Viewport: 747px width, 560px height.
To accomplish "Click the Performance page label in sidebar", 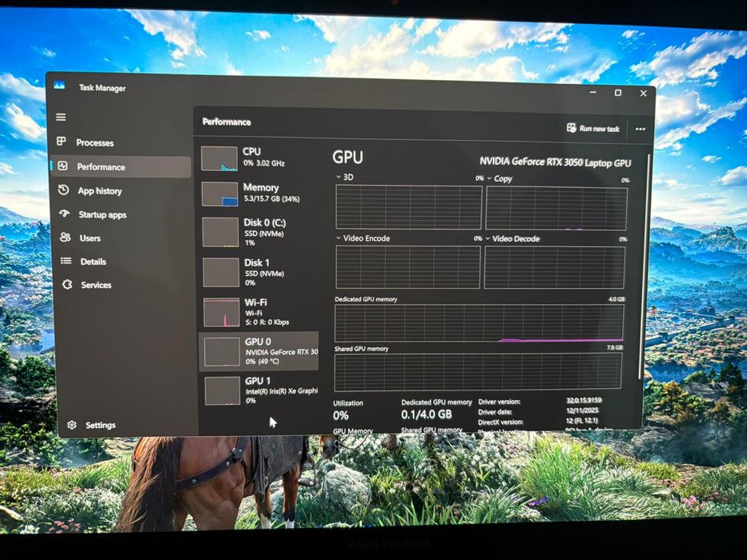I will tap(101, 166).
